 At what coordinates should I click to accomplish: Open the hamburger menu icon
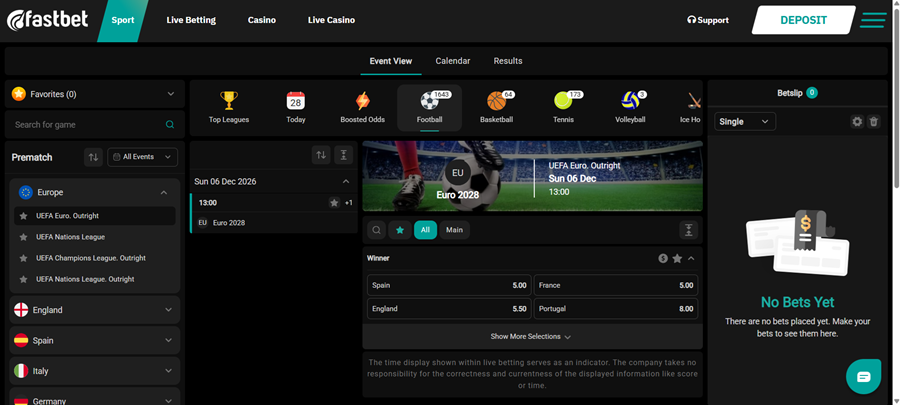coord(873,20)
